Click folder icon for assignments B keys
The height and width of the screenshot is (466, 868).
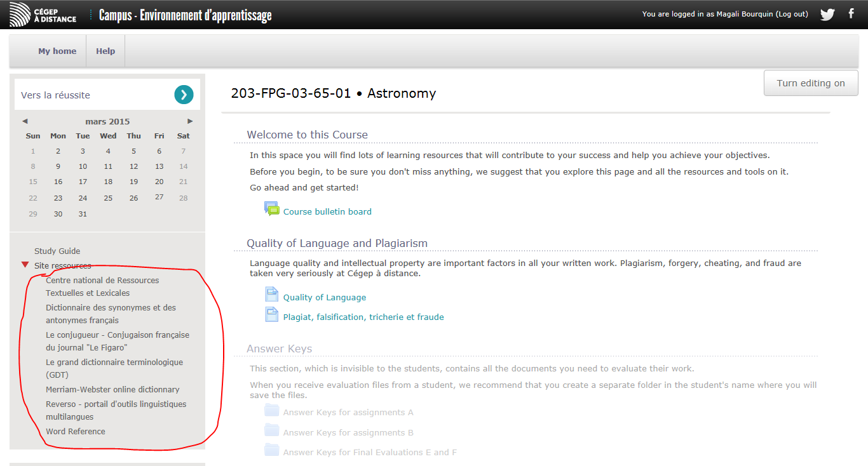(272, 430)
